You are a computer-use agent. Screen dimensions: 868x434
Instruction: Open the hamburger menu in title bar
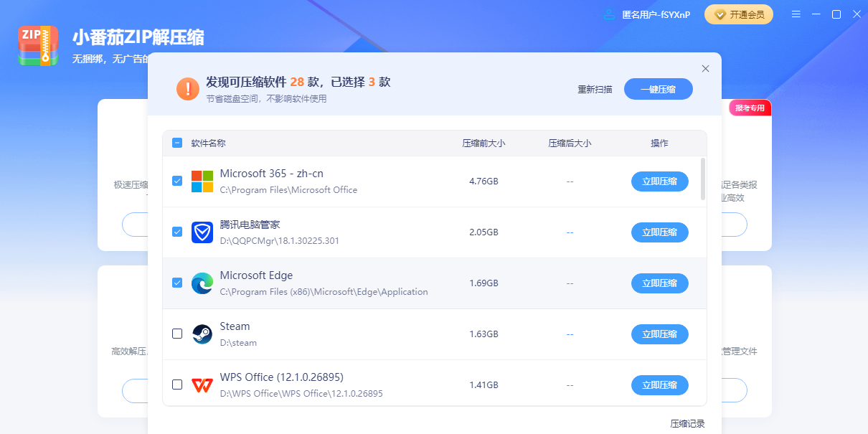[x=796, y=14]
